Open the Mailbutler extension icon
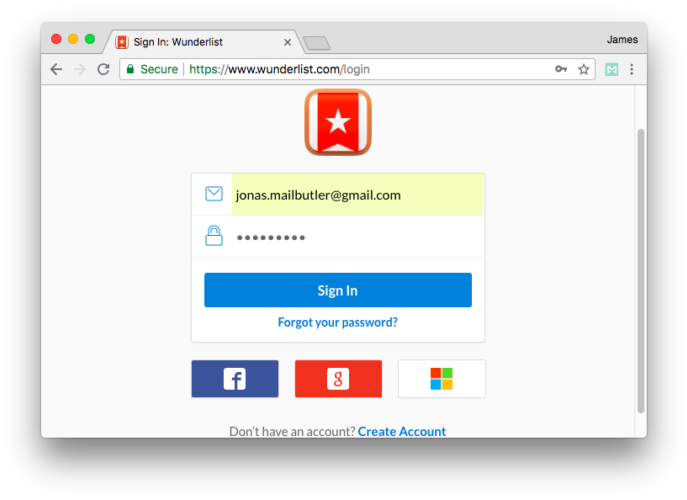Screen dimensions: 687x500 click(612, 69)
